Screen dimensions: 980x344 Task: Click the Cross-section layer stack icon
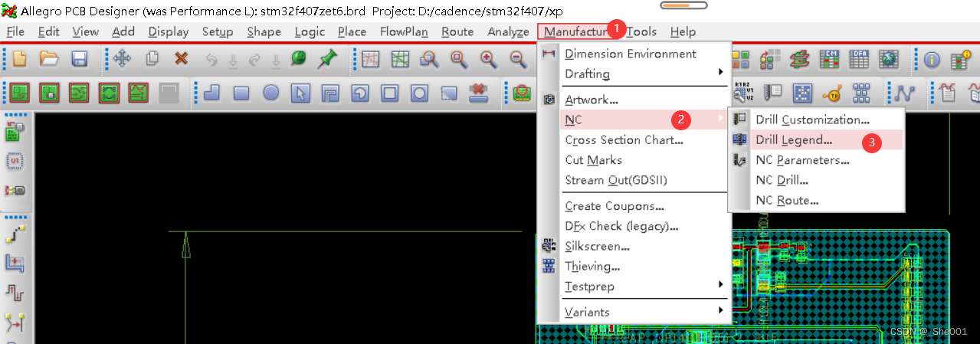pyautogui.click(x=800, y=59)
